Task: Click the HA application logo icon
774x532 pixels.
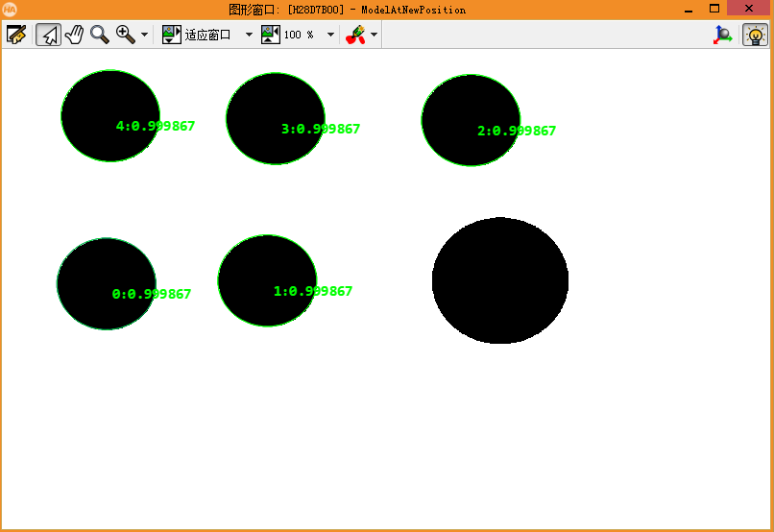Action: [10, 9]
